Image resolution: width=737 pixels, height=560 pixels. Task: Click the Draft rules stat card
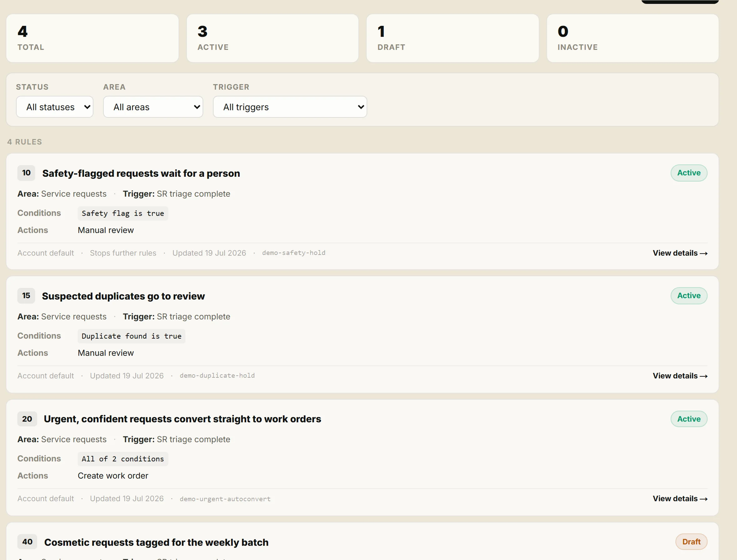(x=453, y=38)
